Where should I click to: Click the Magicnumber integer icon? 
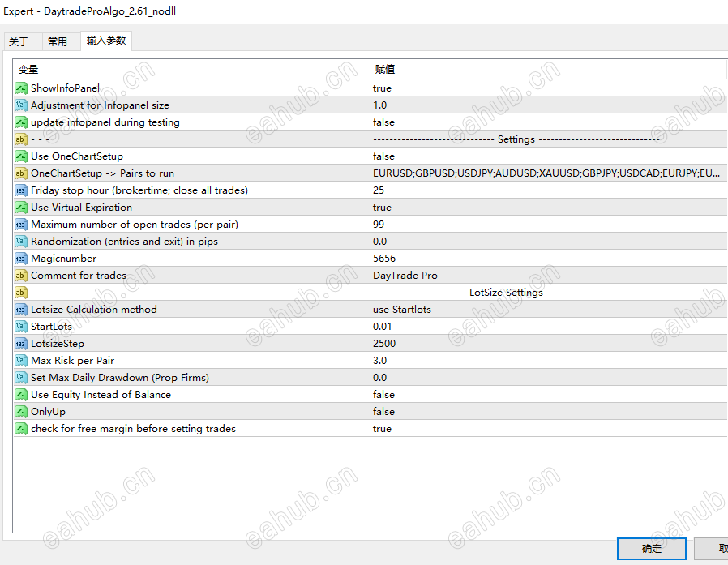(x=21, y=258)
